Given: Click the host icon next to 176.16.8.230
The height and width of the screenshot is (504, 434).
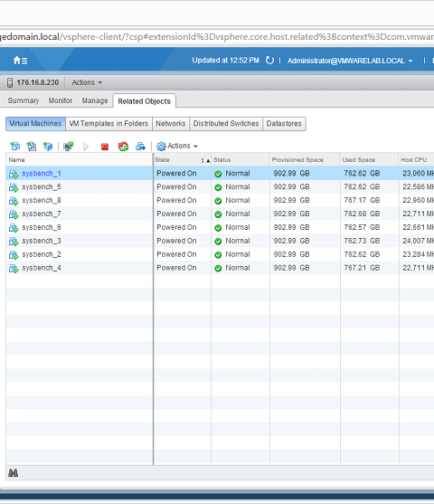Looking at the screenshot, I should [x=10, y=82].
